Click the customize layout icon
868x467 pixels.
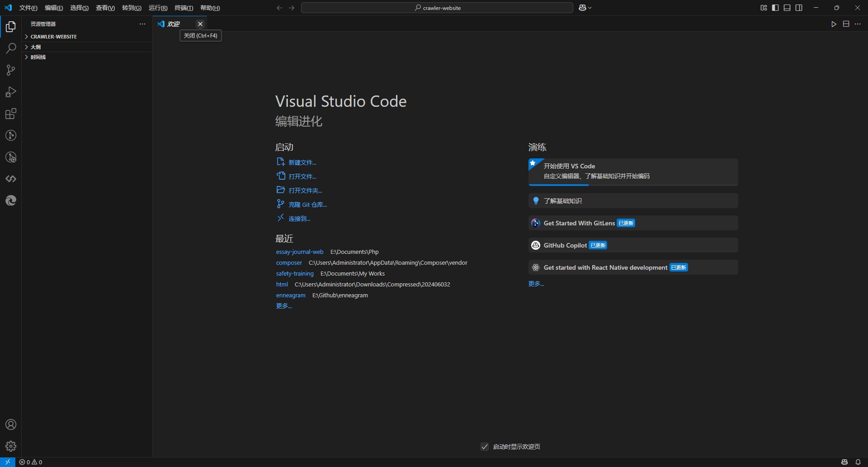(x=764, y=8)
